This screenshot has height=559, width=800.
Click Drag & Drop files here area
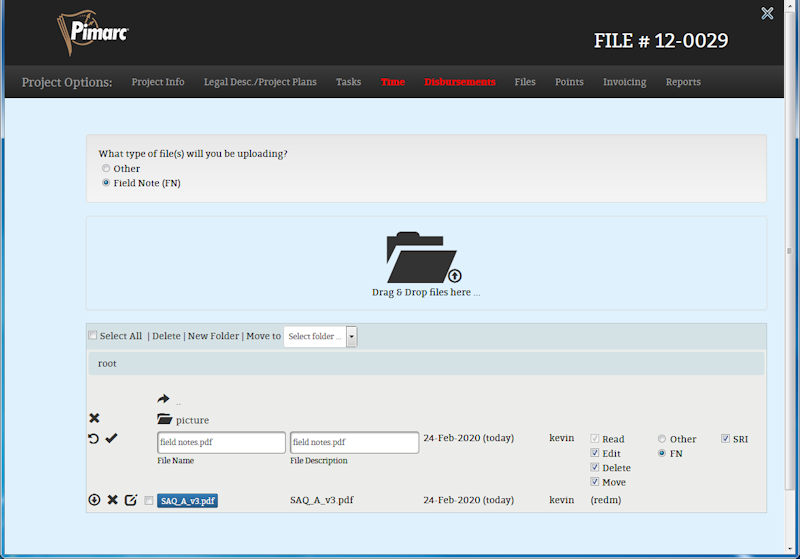click(x=426, y=263)
